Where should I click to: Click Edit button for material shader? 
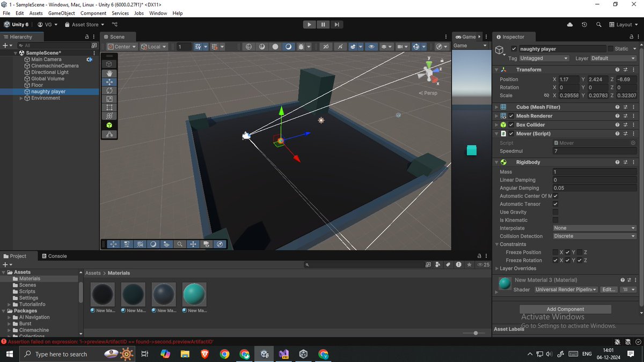(608, 290)
